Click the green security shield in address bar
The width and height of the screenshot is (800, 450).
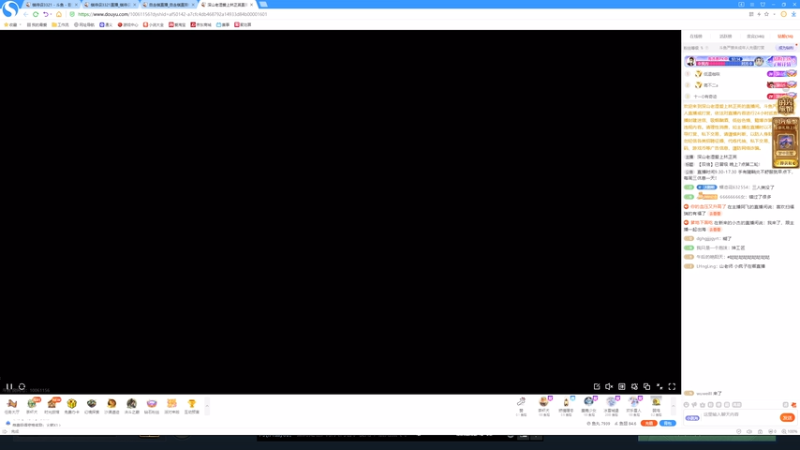[72, 14]
